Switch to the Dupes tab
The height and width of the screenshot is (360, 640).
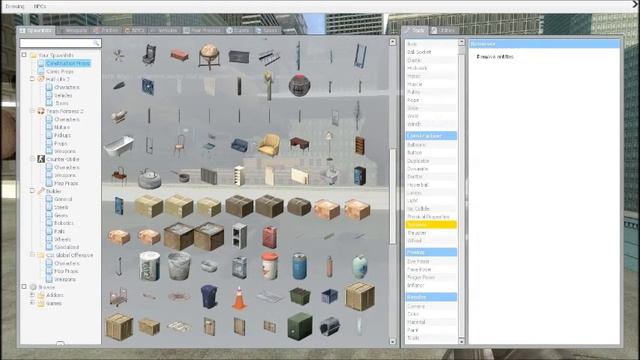click(x=238, y=30)
